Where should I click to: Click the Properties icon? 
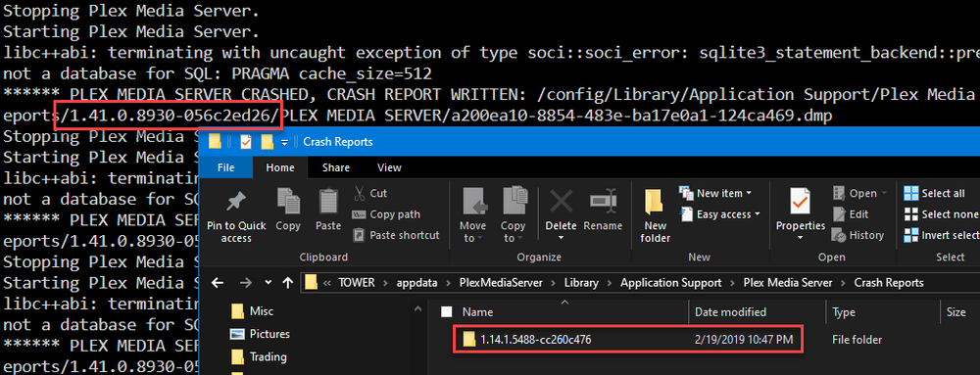[801, 202]
